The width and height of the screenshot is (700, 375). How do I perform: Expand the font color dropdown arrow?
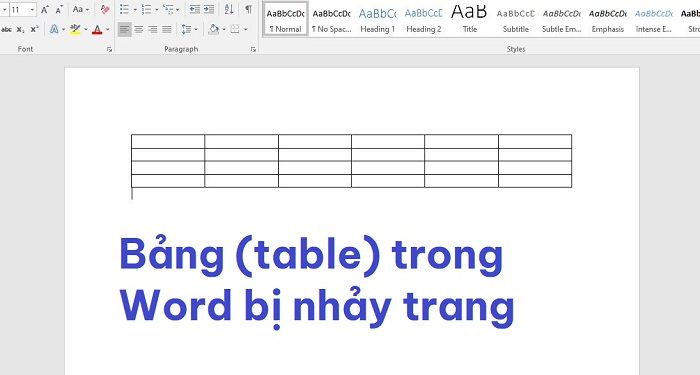108,30
